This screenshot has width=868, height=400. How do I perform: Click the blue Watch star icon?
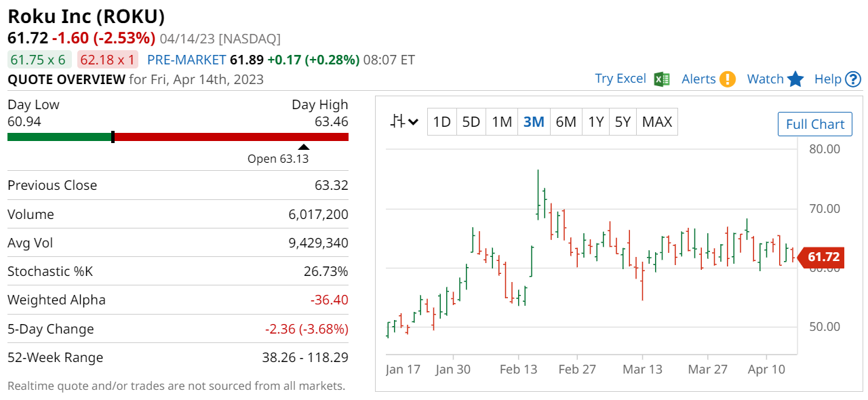(796, 79)
